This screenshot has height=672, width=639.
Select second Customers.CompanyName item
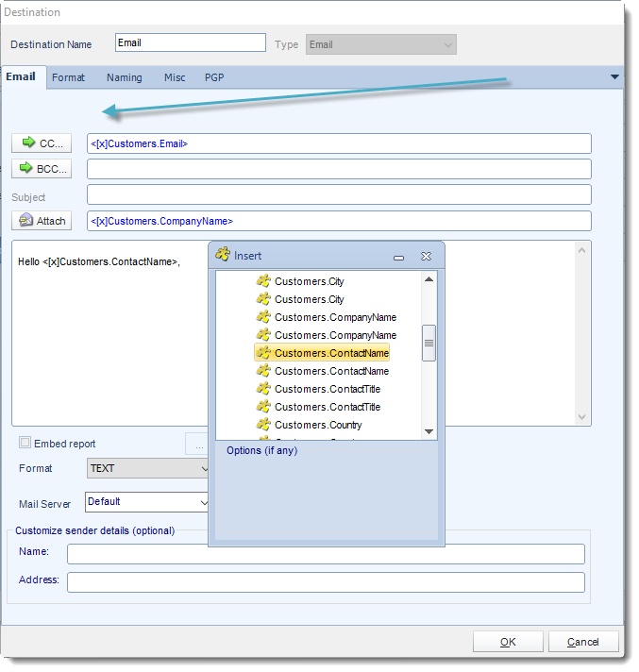coord(335,336)
